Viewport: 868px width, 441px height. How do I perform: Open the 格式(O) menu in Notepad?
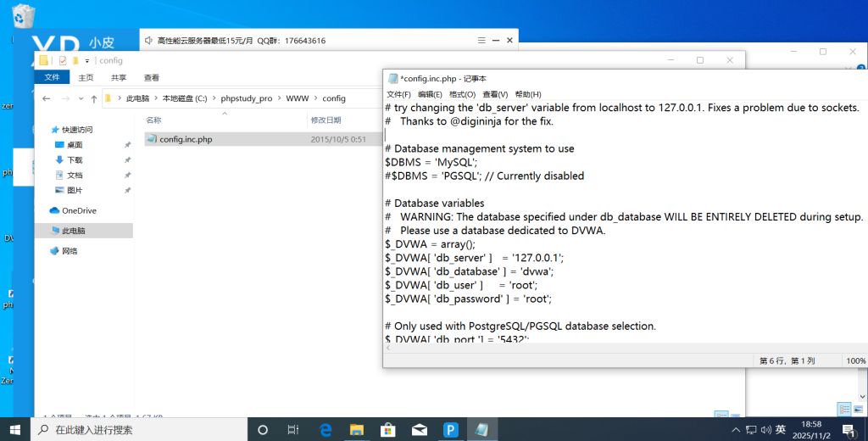[x=462, y=94]
